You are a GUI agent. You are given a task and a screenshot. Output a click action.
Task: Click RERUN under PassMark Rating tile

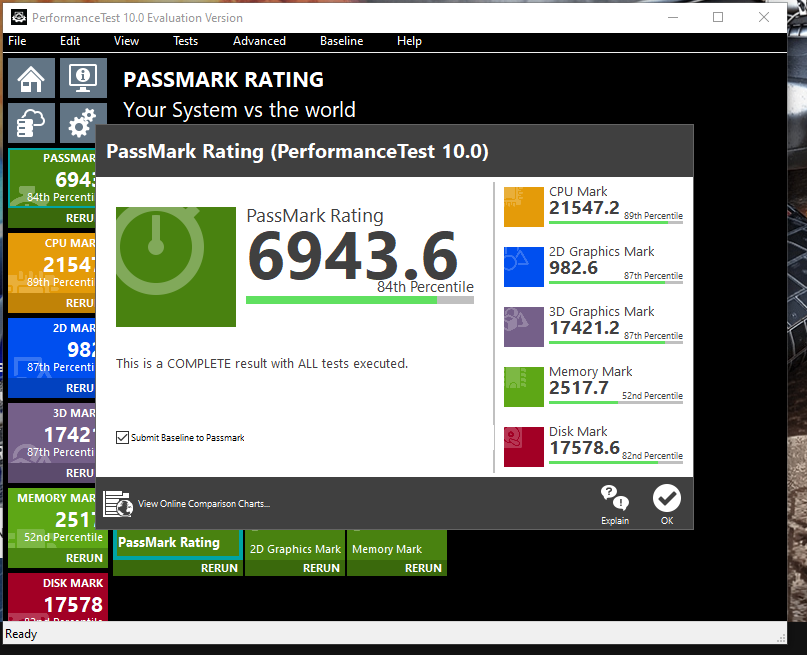[219, 568]
